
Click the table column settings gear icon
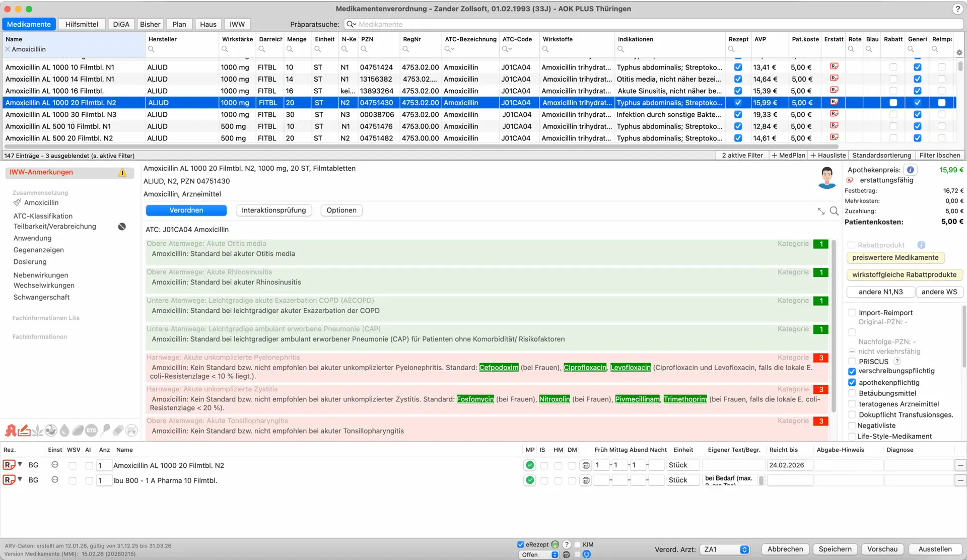tap(959, 52)
